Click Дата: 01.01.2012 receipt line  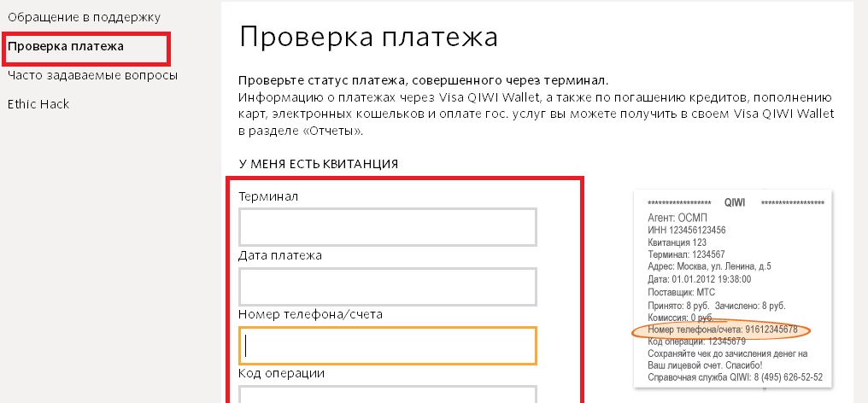[699, 279]
